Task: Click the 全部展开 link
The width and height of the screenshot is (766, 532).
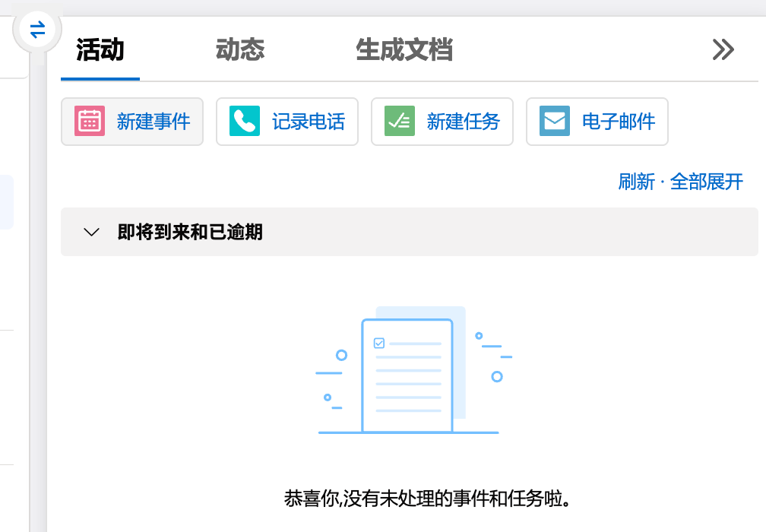Action: point(707,182)
